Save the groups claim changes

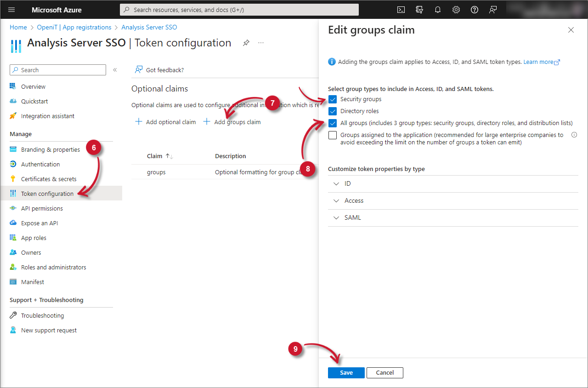(x=346, y=372)
